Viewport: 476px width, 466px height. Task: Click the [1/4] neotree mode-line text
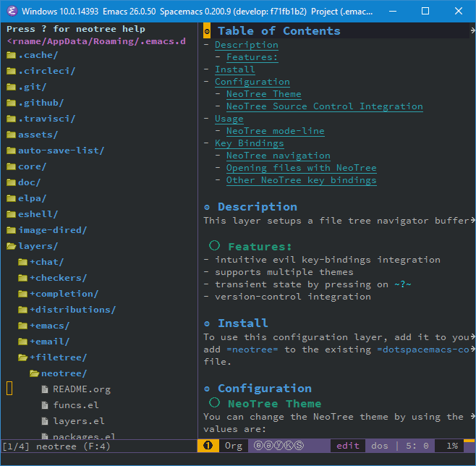tap(56, 446)
